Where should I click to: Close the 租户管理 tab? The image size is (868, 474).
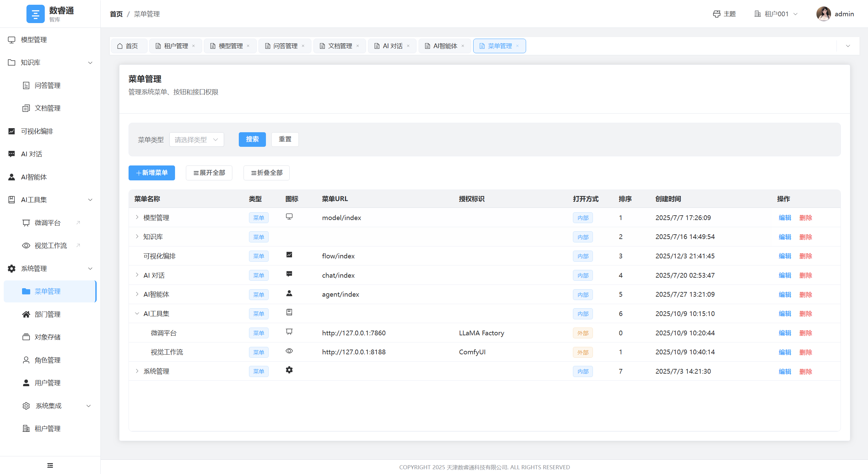click(194, 46)
